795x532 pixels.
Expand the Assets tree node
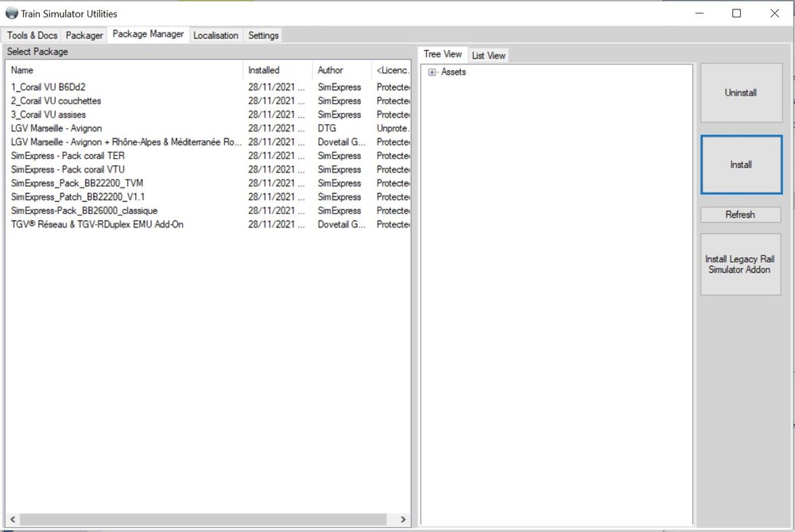pyautogui.click(x=432, y=72)
